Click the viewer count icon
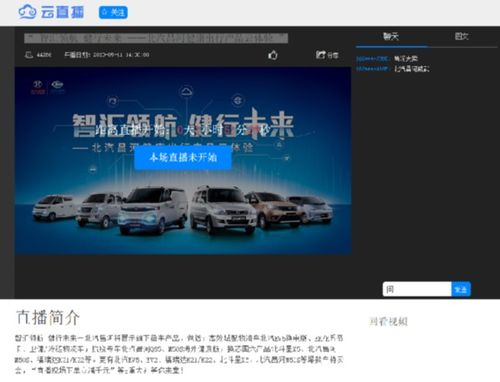Screen dimensions: 500x382 [29, 55]
